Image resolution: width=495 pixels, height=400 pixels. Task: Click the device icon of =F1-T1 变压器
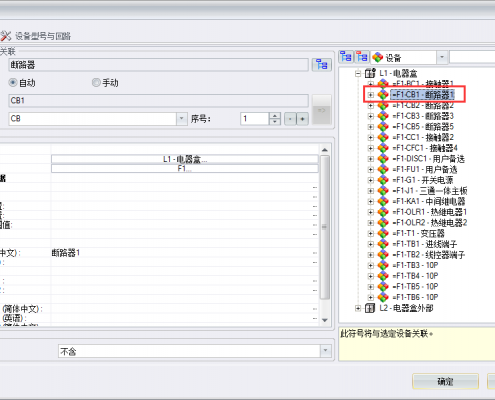383,234
